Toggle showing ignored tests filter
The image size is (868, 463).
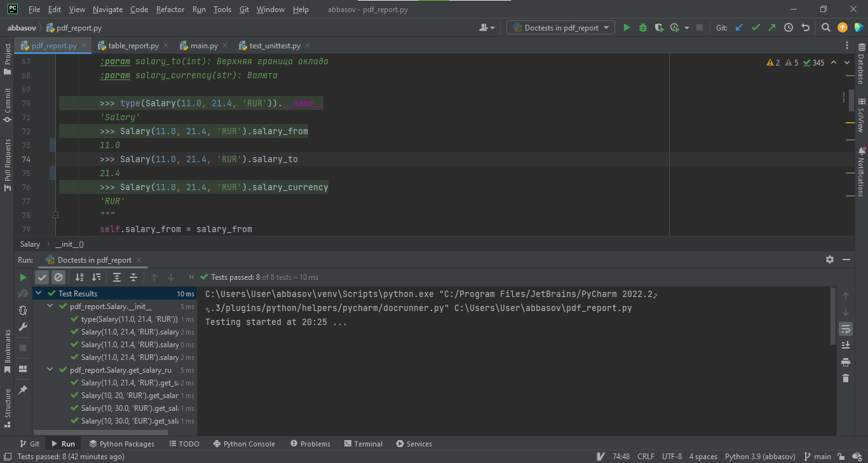pyautogui.click(x=58, y=277)
